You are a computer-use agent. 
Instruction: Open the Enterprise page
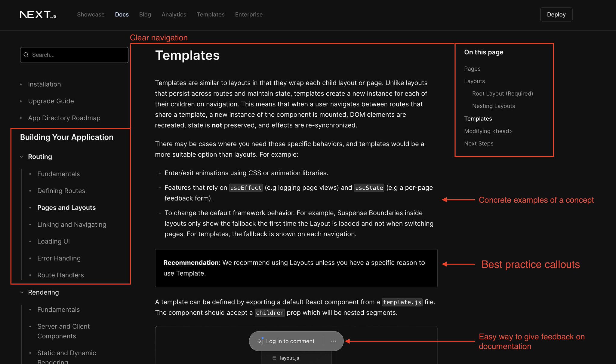[249, 14]
